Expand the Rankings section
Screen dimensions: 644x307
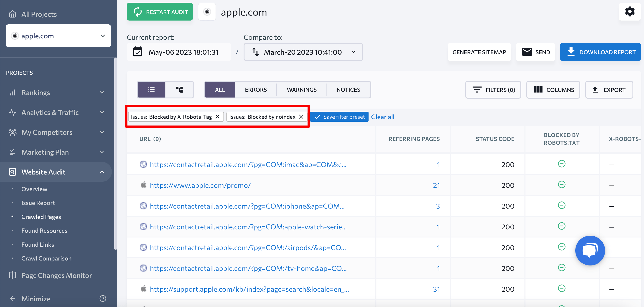click(x=102, y=93)
